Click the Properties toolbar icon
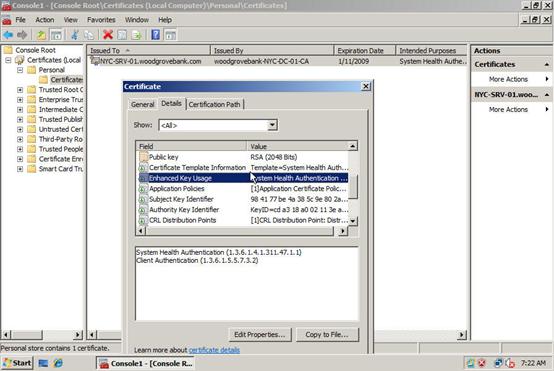Image resolution: width=554 pixels, height=371 pixels. click(122, 35)
